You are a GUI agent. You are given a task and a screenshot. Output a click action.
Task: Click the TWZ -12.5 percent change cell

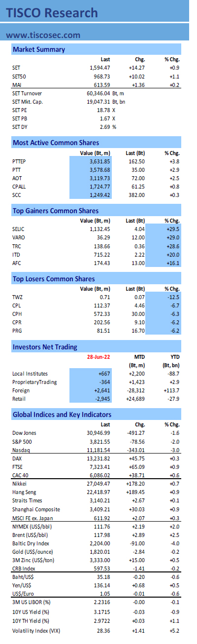170,297
